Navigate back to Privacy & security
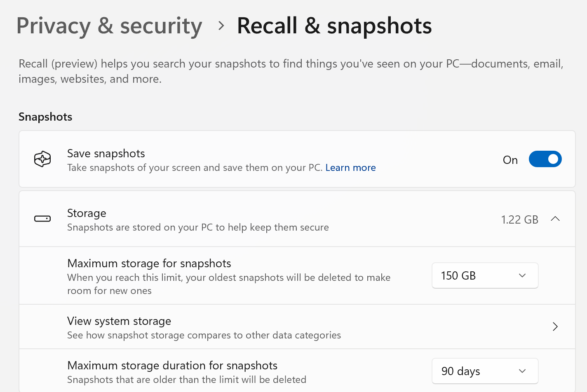The width and height of the screenshot is (587, 392). pyautogui.click(x=109, y=26)
